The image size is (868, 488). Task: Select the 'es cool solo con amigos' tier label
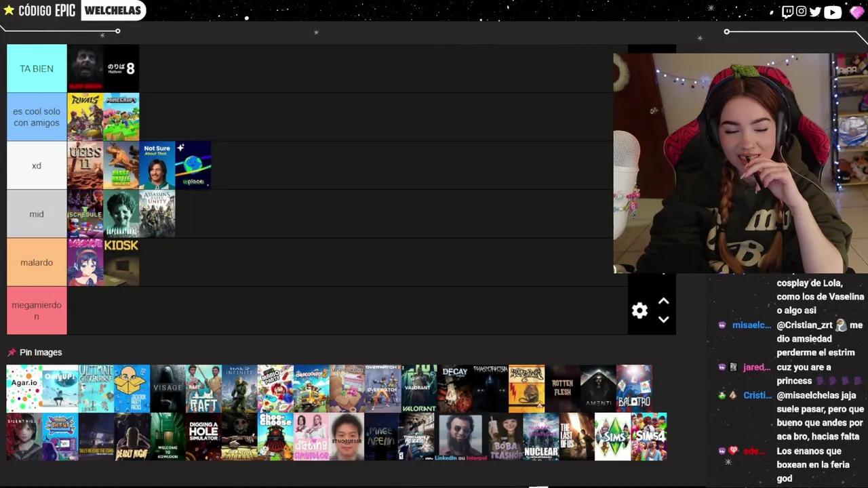(37, 117)
